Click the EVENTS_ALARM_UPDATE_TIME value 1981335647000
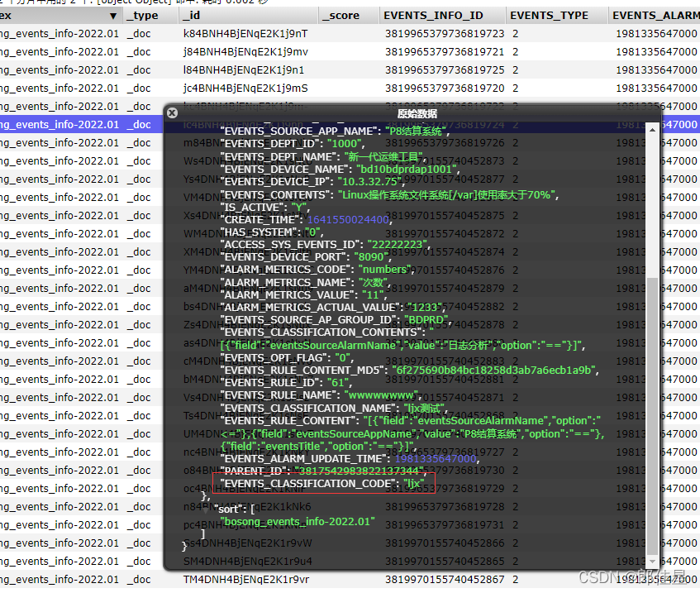The width and height of the screenshot is (700, 593). tap(436, 459)
